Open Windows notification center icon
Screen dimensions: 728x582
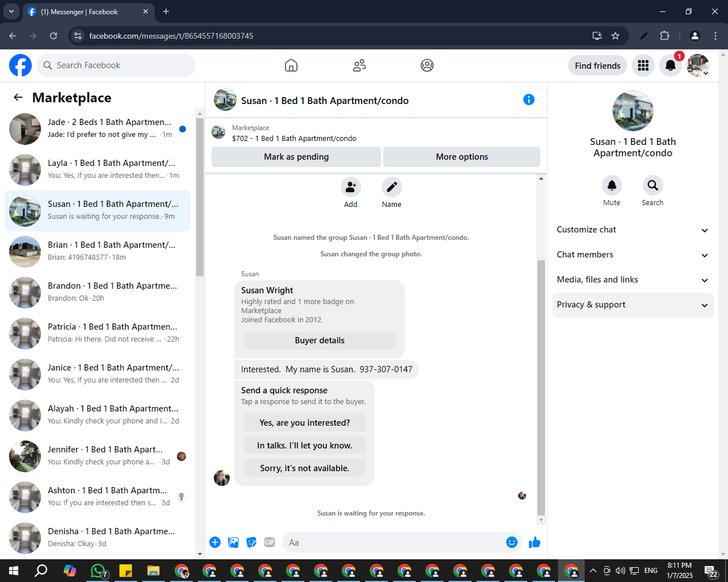712,571
